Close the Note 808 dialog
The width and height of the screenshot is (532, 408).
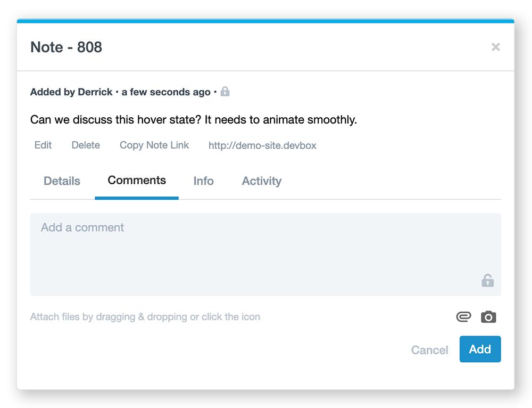[495, 47]
